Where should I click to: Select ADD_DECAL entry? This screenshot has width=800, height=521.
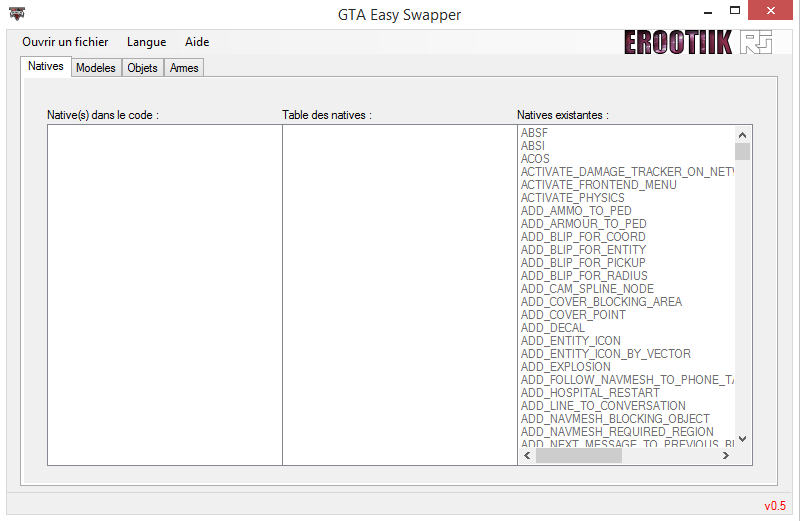[x=553, y=328]
